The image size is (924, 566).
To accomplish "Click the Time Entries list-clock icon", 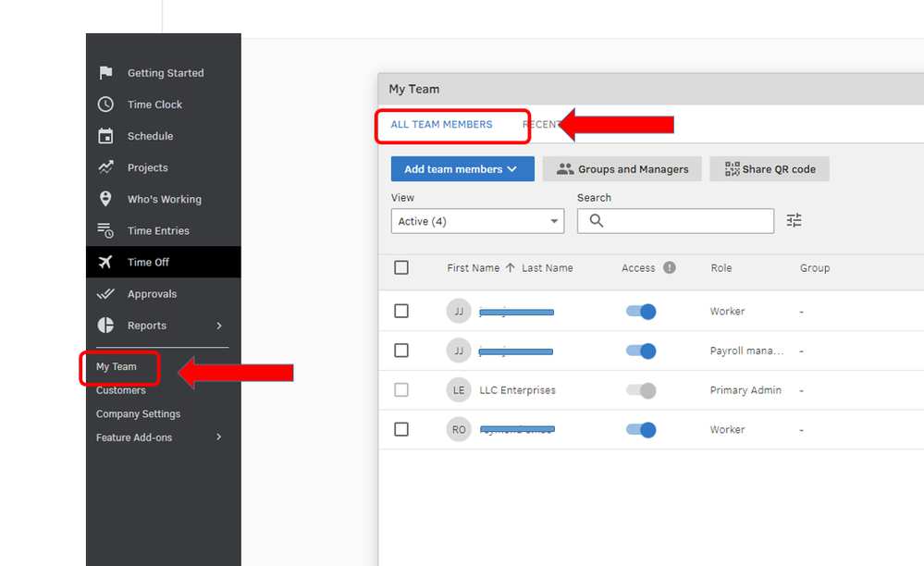I will [x=105, y=230].
